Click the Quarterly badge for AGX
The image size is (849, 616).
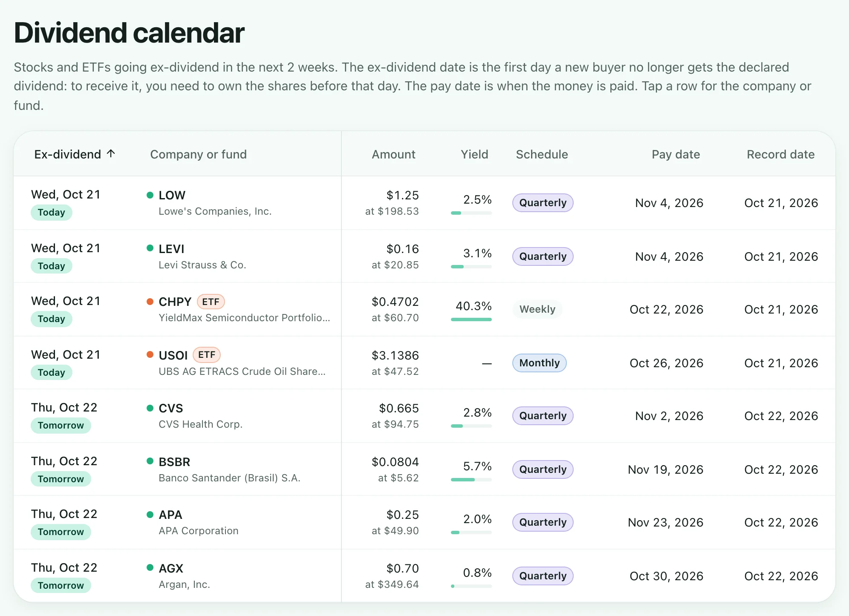543,576
